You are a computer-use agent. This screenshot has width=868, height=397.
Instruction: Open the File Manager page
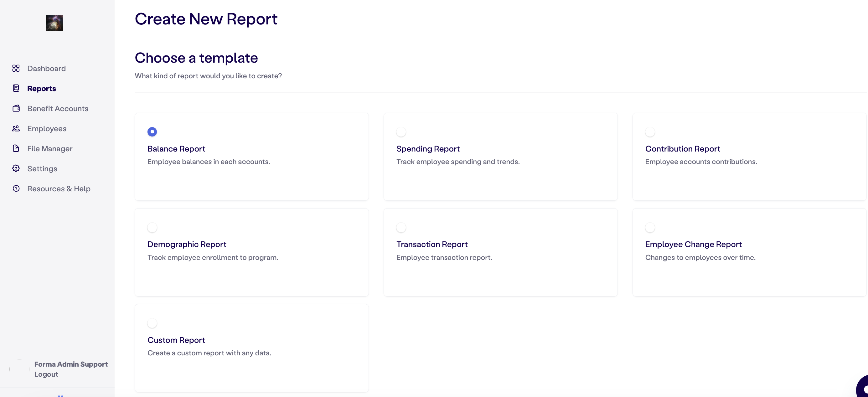[x=50, y=149]
